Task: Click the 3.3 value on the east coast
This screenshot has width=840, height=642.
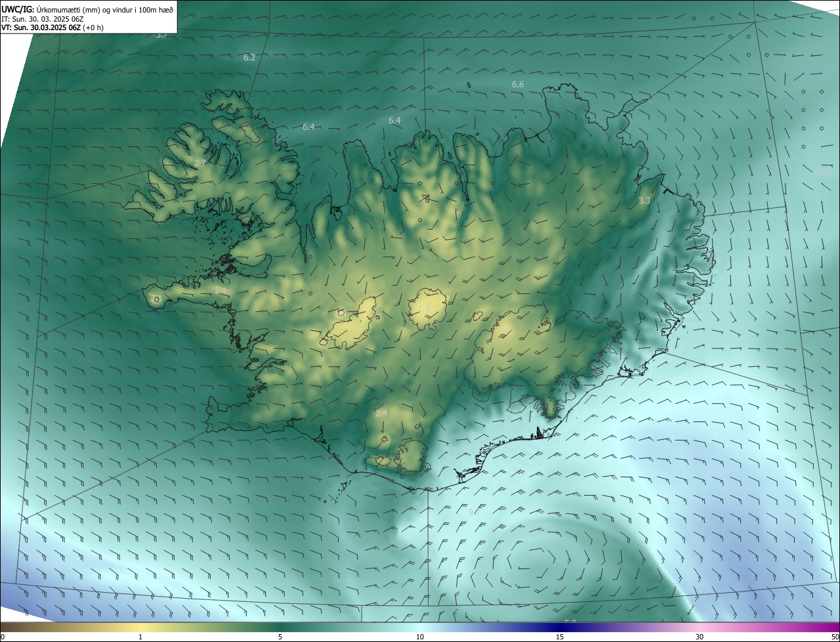Action: 644,201
